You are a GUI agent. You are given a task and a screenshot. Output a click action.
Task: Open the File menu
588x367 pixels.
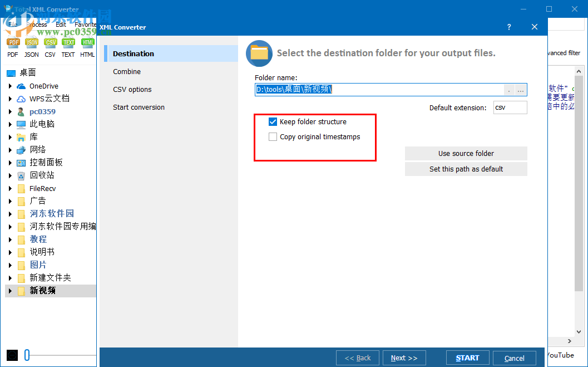click(12, 24)
